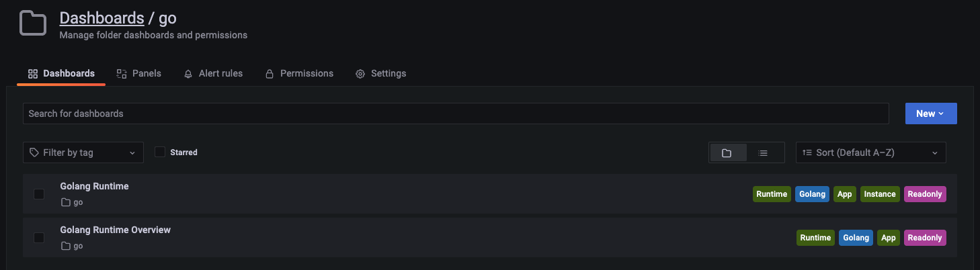Click the sort icon in the Sort box
Screen dimensions: 980x270
click(807, 153)
